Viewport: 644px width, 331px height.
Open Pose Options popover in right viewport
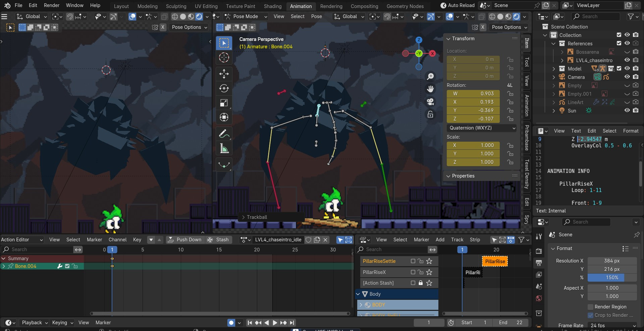click(509, 27)
